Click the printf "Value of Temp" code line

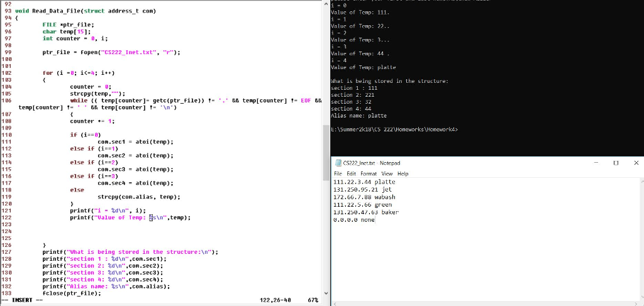point(130,218)
